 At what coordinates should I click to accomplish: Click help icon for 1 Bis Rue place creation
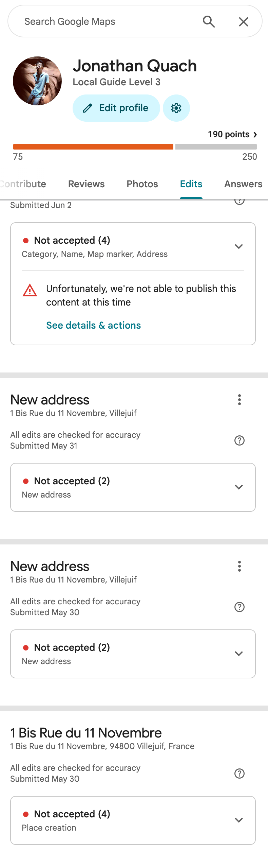[x=240, y=774]
